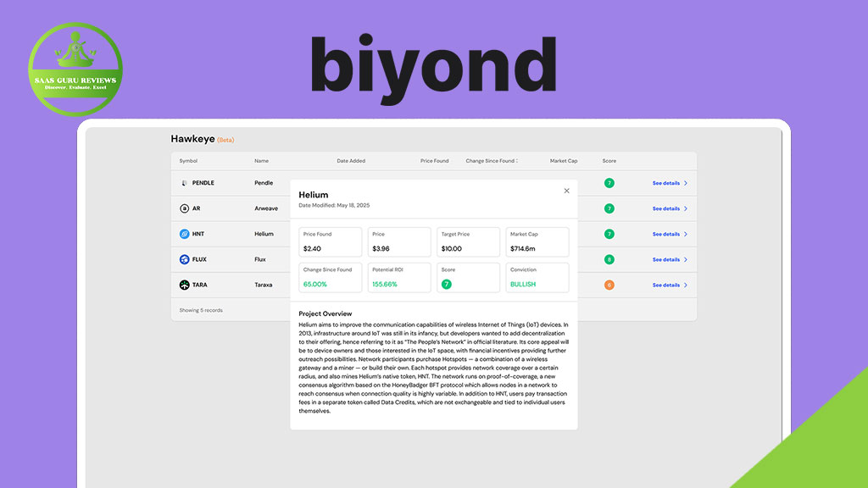
Task: Click the chevron arrow in FLUX row
Action: (x=686, y=259)
